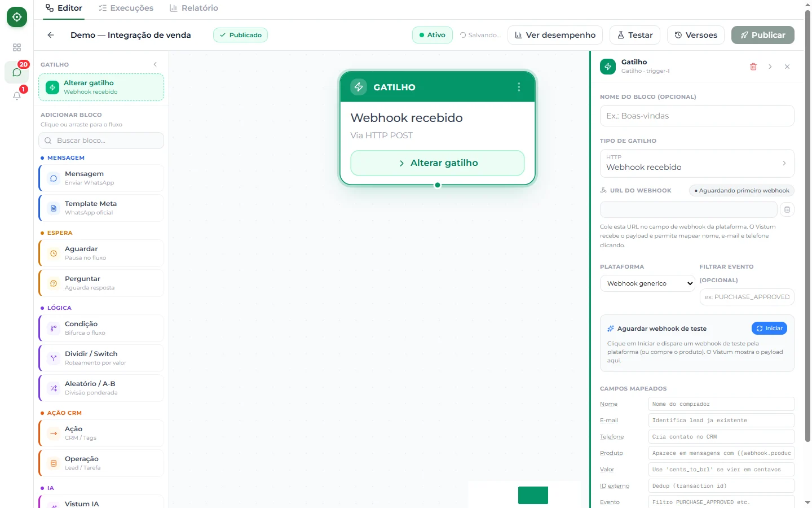Open chat messages icon with 20 badge

17,72
